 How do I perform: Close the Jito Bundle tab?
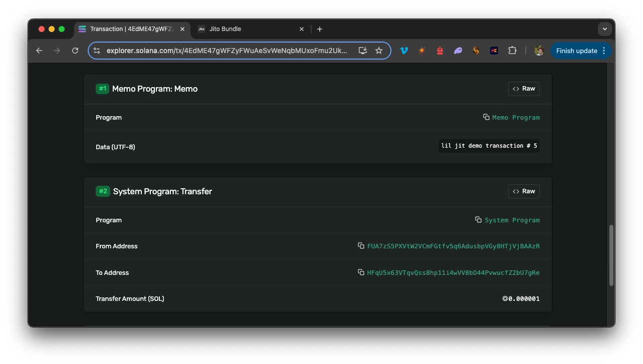click(302, 29)
